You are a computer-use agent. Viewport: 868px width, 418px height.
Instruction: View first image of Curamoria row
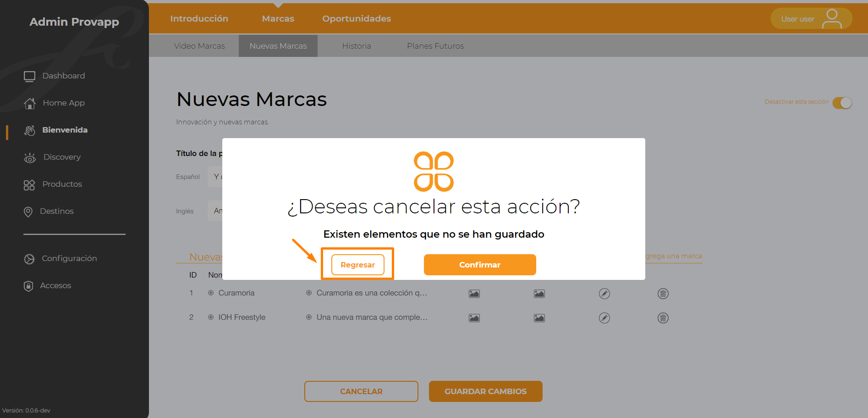474,294
